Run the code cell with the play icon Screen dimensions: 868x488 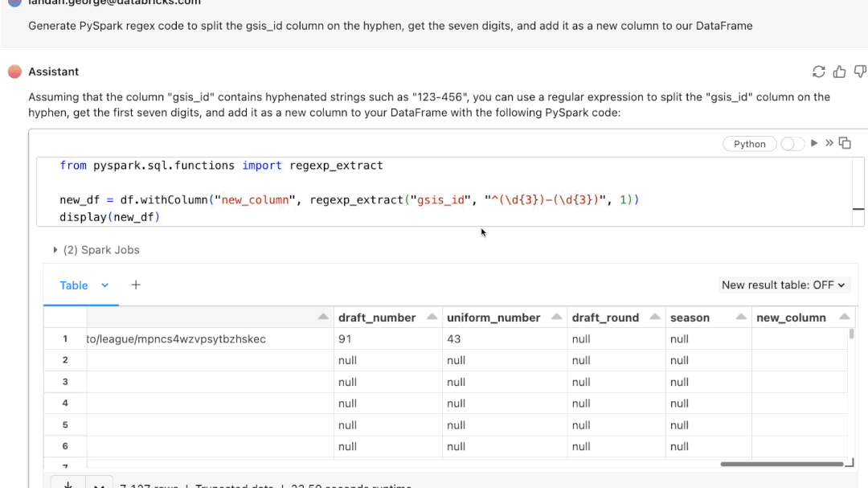click(814, 143)
